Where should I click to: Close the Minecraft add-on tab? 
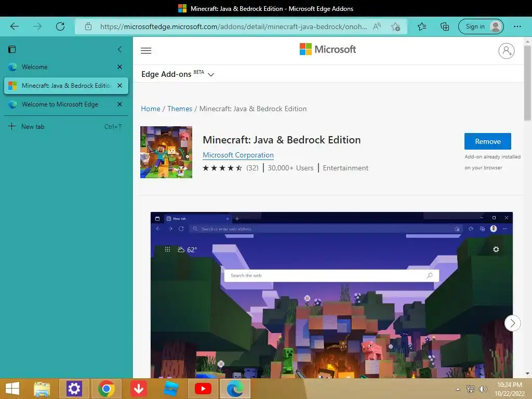tap(120, 86)
